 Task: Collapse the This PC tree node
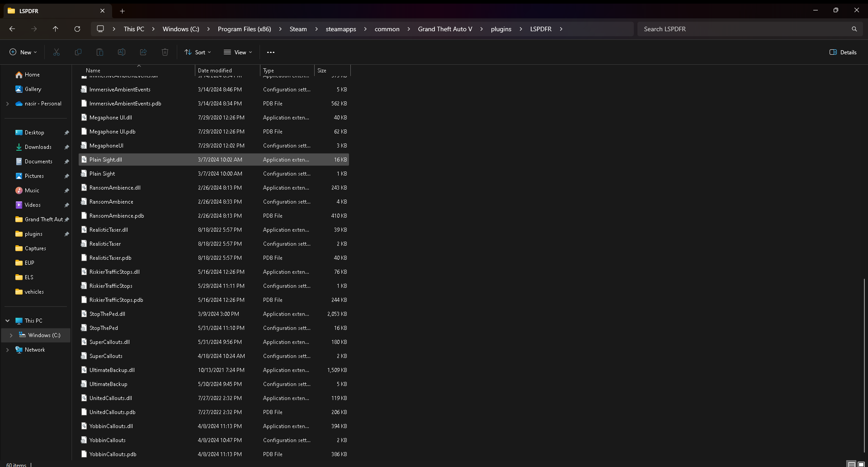(7, 321)
